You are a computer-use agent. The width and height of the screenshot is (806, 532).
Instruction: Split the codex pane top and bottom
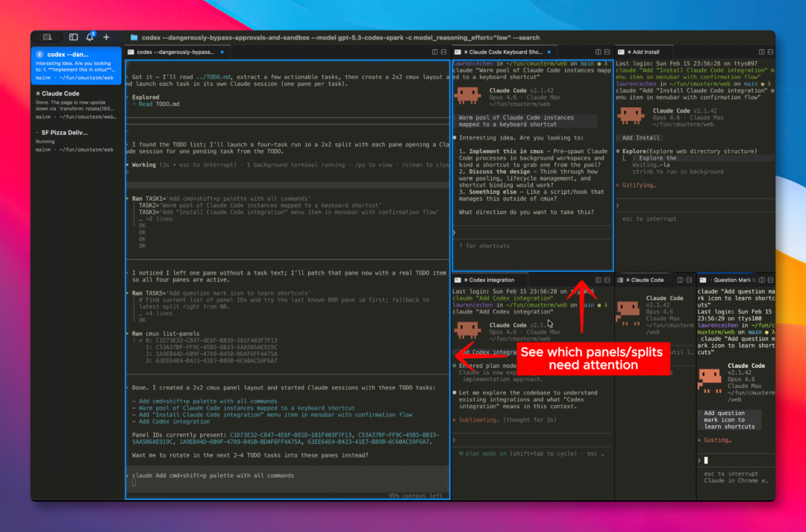click(443, 52)
